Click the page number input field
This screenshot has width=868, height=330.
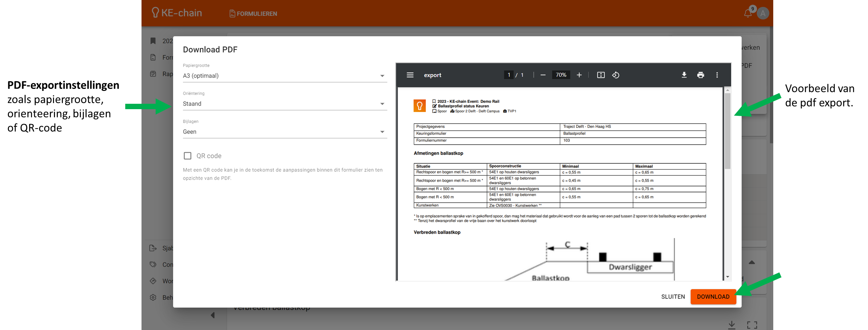pos(509,75)
